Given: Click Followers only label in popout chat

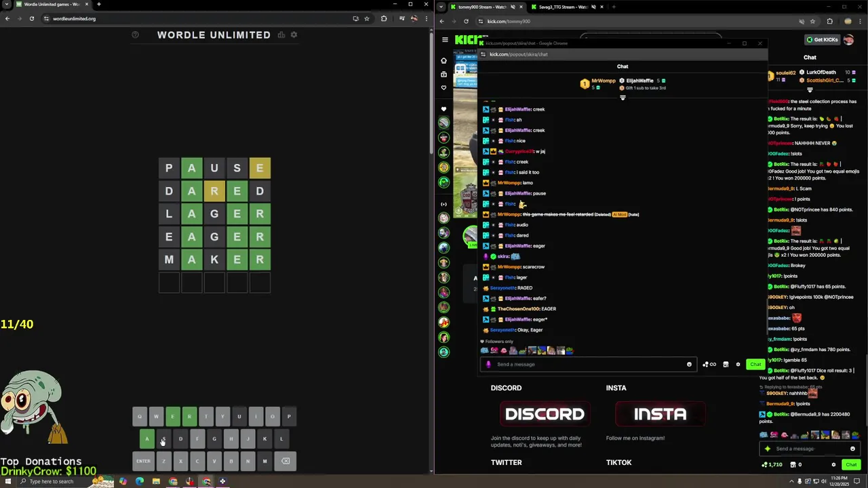Looking at the screenshot, I should (x=498, y=342).
